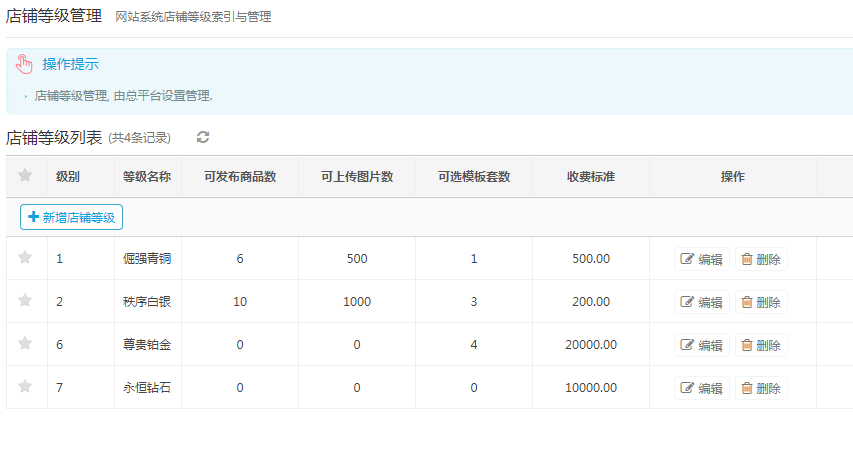
Task: Click the 收费标准 column header
Action: (591, 177)
